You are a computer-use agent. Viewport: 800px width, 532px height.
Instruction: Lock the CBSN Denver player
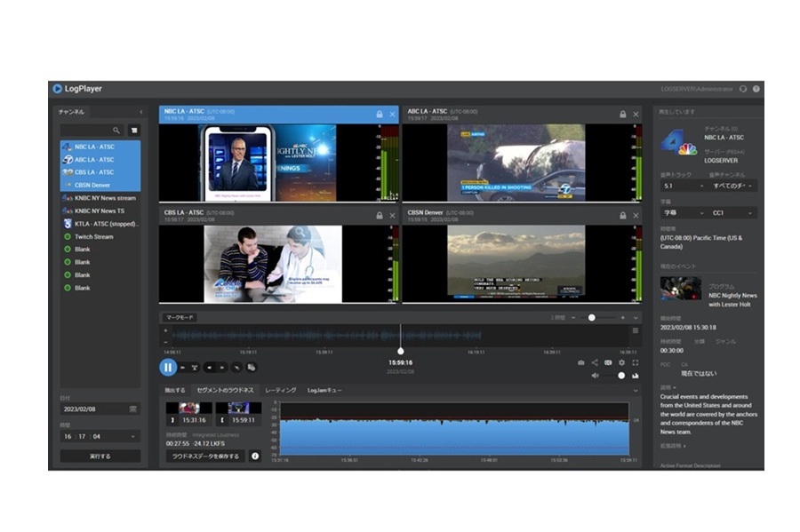pyautogui.click(x=622, y=216)
